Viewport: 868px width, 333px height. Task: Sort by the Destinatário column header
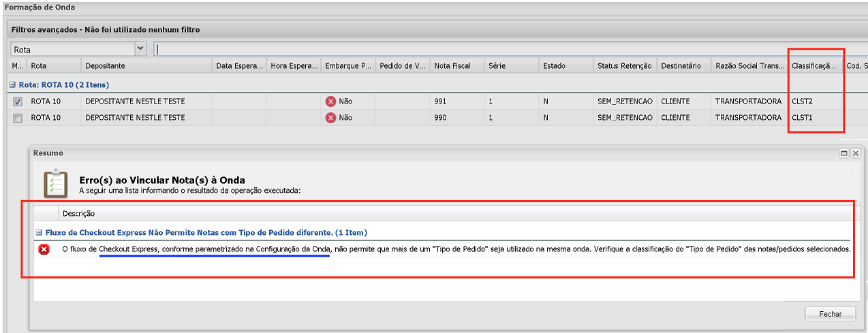click(684, 66)
